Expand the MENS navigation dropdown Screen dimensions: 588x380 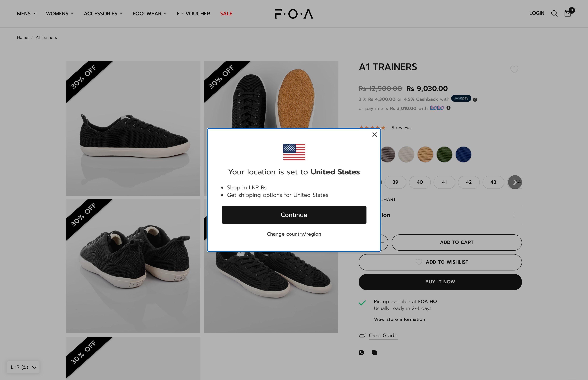pos(26,14)
